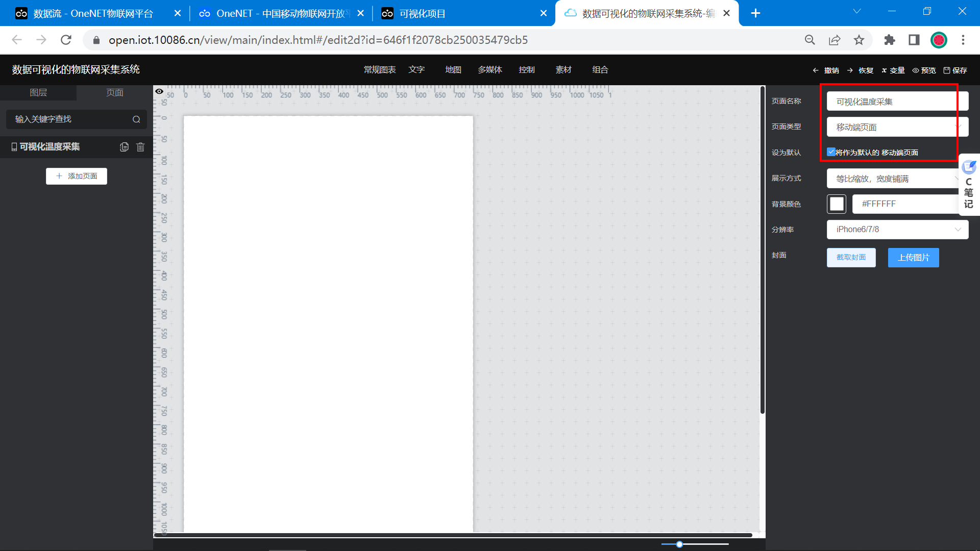Screen dimensions: 980x551
Task: Click the copy page icon beside 可视化温度采集
Action: [x=124, y=147]
